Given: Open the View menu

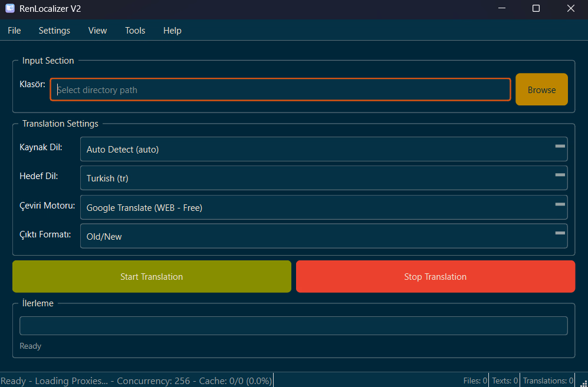Looking at the screenshot, I should pyautogui.click(x=97, y=31).
